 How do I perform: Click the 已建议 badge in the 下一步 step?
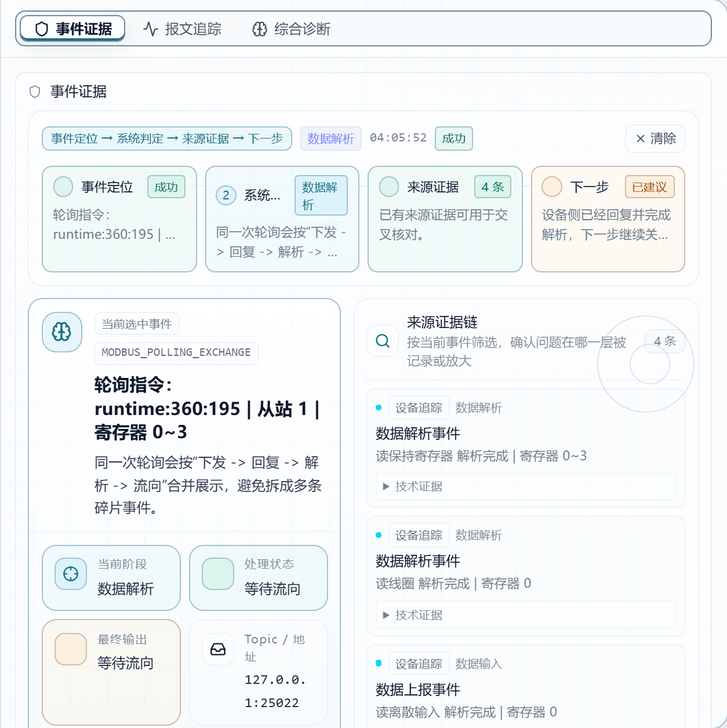tap(650, 187)
